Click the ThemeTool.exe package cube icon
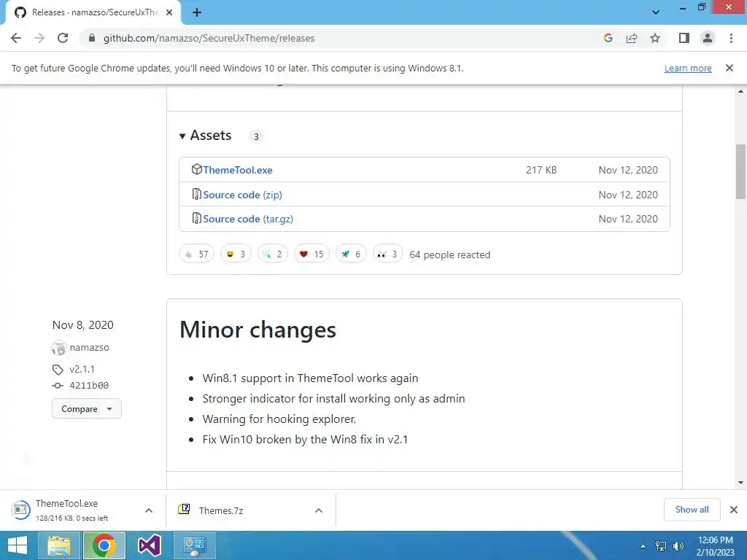This screenshot has height=560, width=747. [x=196, y=169]
